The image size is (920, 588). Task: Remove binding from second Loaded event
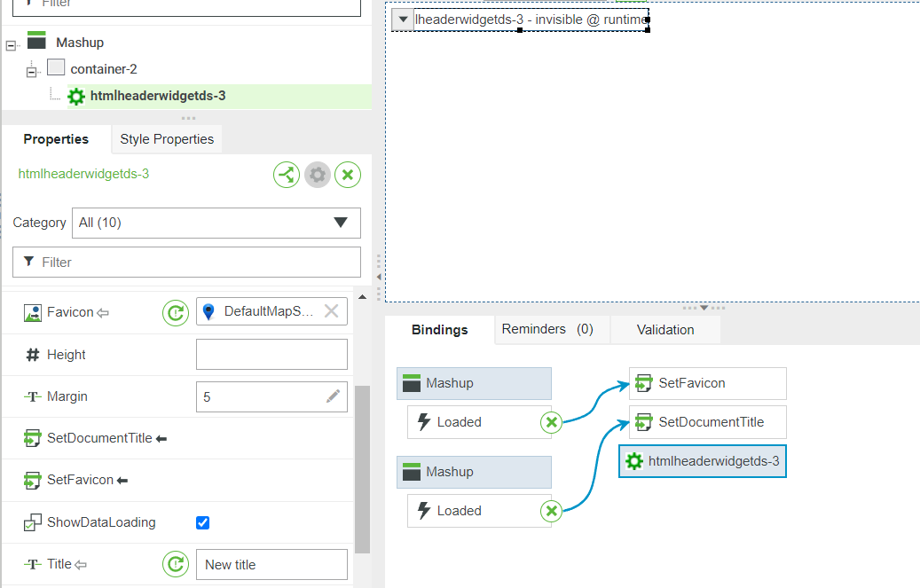click(552, 511)
